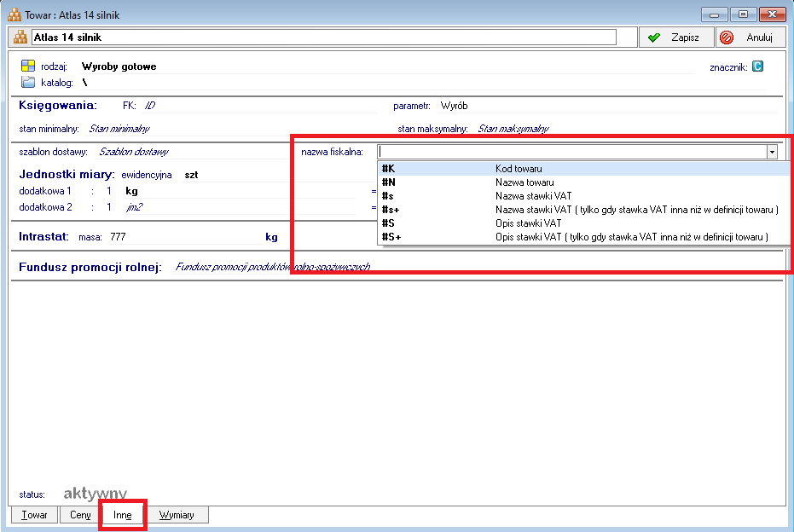This screenshot has width=794, height=532.
Task: Click the blue znacznik marker icon
Action: (757, 66)
